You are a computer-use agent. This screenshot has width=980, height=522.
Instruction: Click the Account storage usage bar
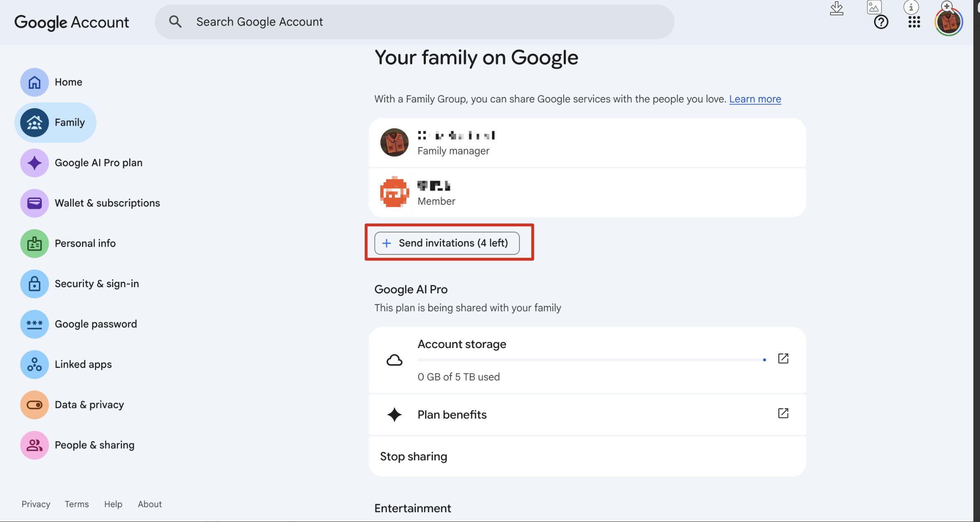pyautogui.click(x=592, y=360)
